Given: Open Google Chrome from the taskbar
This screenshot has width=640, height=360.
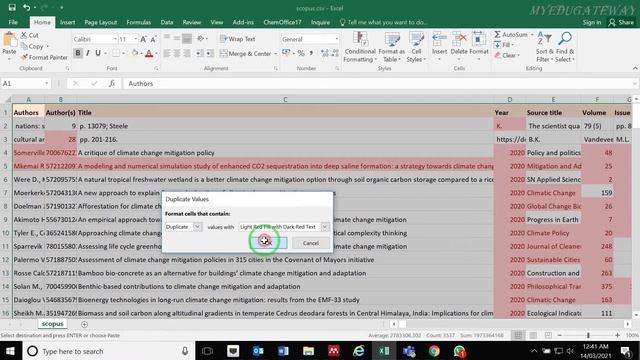Looking at the screenshot, I should click(434, 351).
